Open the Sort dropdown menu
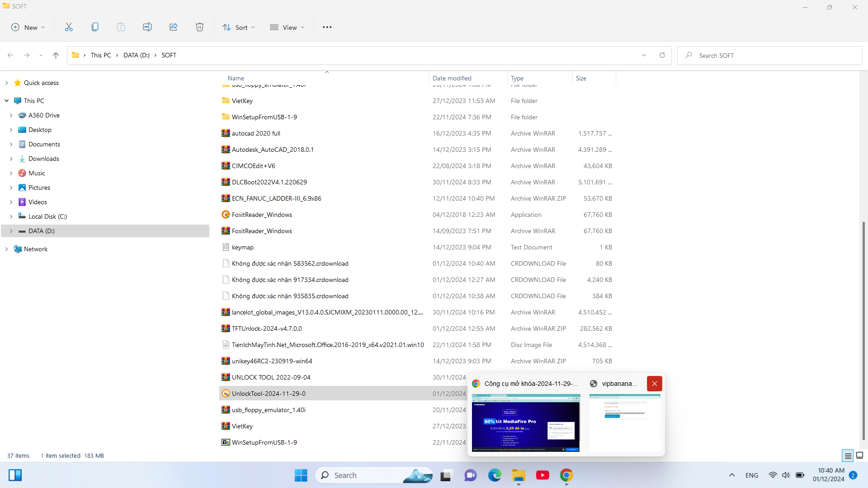The height and width of the screenshot is (488, 868). pos(239,27)
